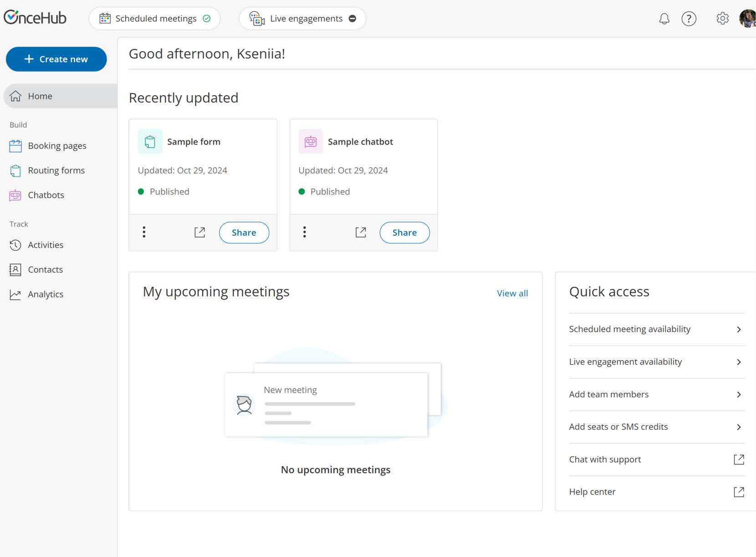Switch to the Live engagements tab
Image resolution: width=756 pixels, height=557 pixels.
(302, 18)
